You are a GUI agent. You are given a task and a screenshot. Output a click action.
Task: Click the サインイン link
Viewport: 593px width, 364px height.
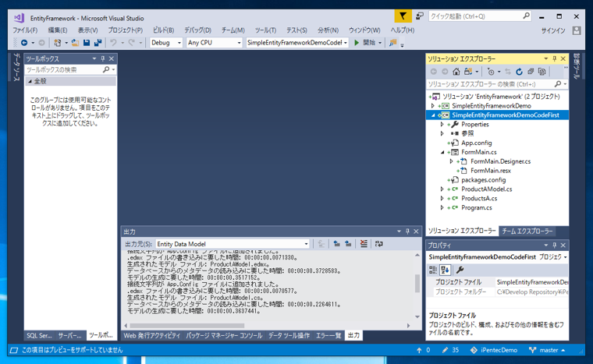(x=553, y=30)
